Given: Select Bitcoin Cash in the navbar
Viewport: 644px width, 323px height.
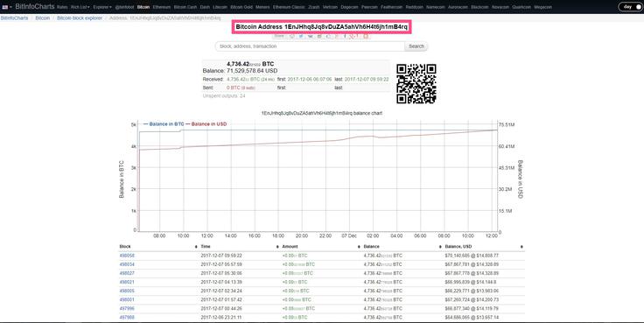Looking at the screenshot, I should pos(185,7).
